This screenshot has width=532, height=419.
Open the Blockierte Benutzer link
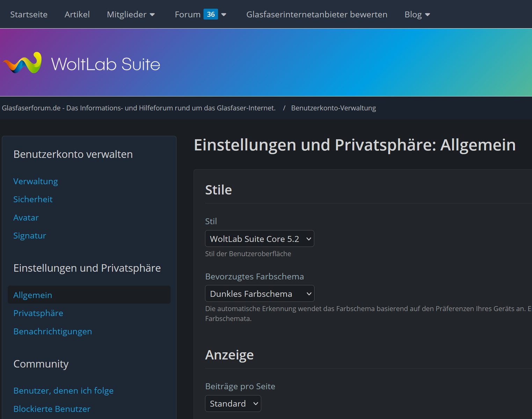point(52,409)
